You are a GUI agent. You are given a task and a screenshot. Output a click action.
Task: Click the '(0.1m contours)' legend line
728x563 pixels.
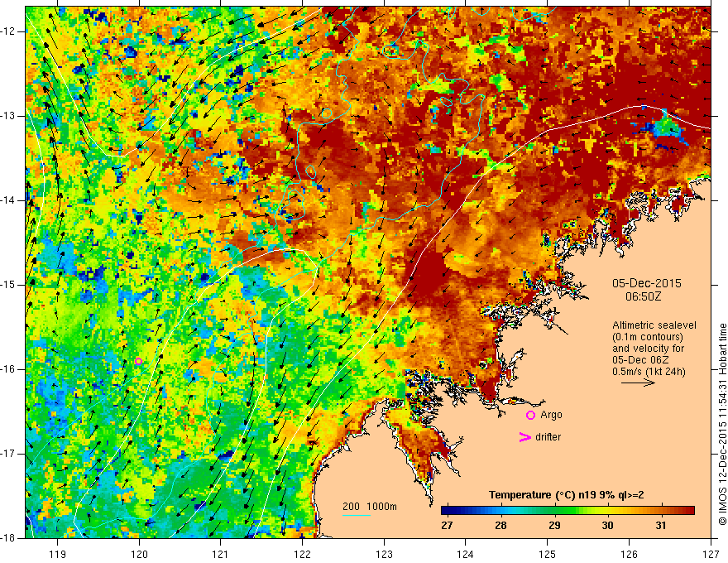click(x=648, y=337)
